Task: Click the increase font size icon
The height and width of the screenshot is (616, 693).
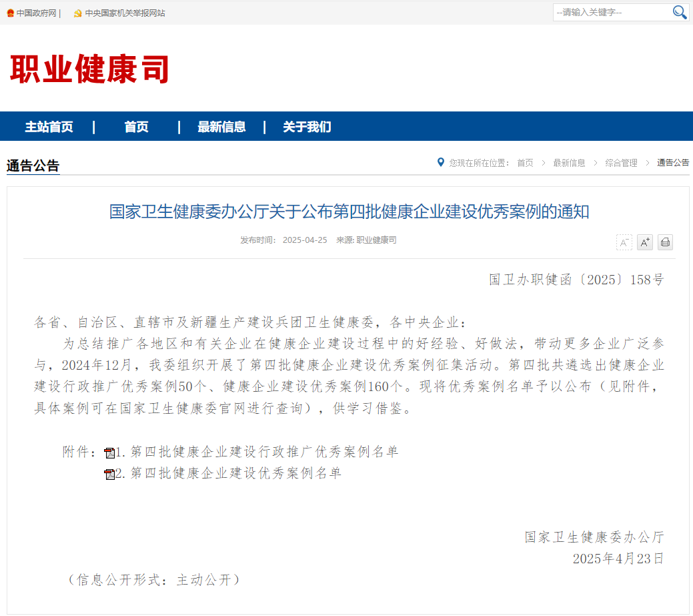Action: (x=644, y=242)
